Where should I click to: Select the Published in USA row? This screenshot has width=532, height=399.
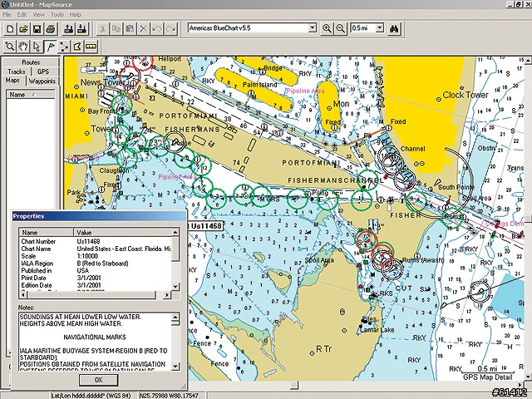(95, 270)
